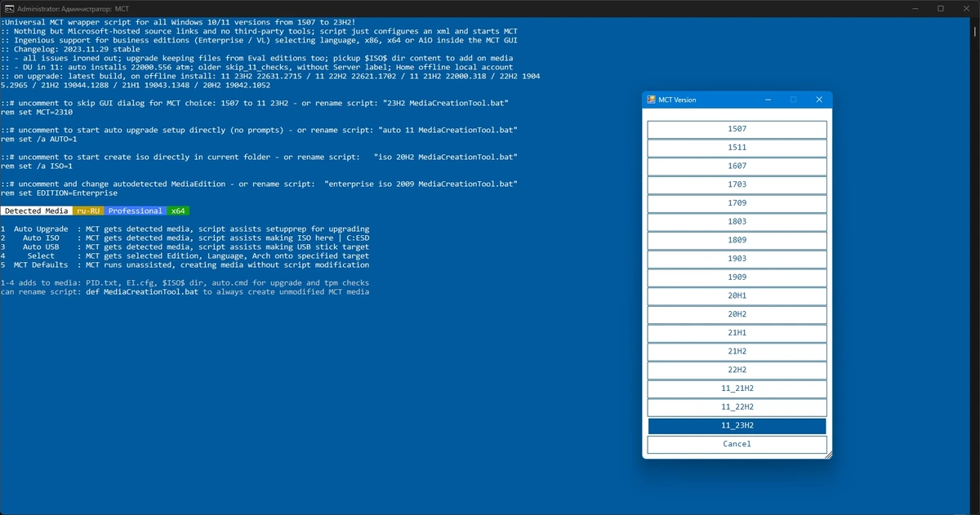Select the 21H1 version option
The width and height of the screenshot is (980, 515).
tap(737, 333)
